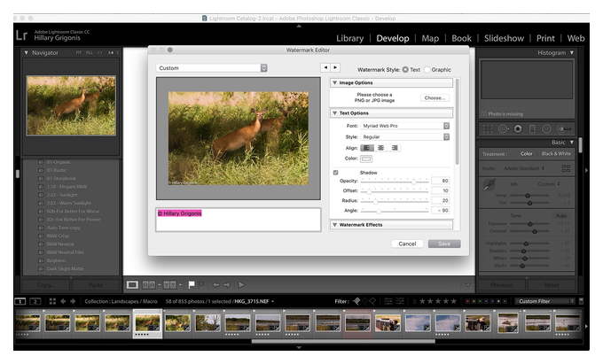Click the loupe view icon in toolbar

click(132, 285)
